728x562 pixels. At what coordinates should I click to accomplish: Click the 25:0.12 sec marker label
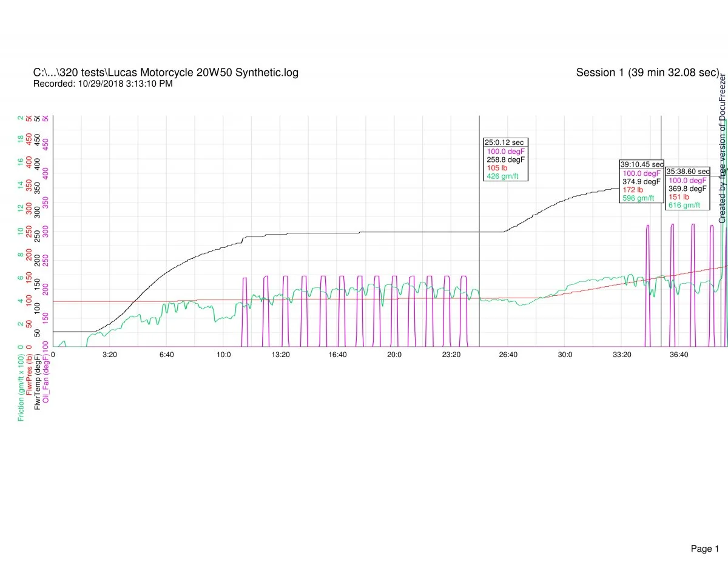click(x=504, y=142)
